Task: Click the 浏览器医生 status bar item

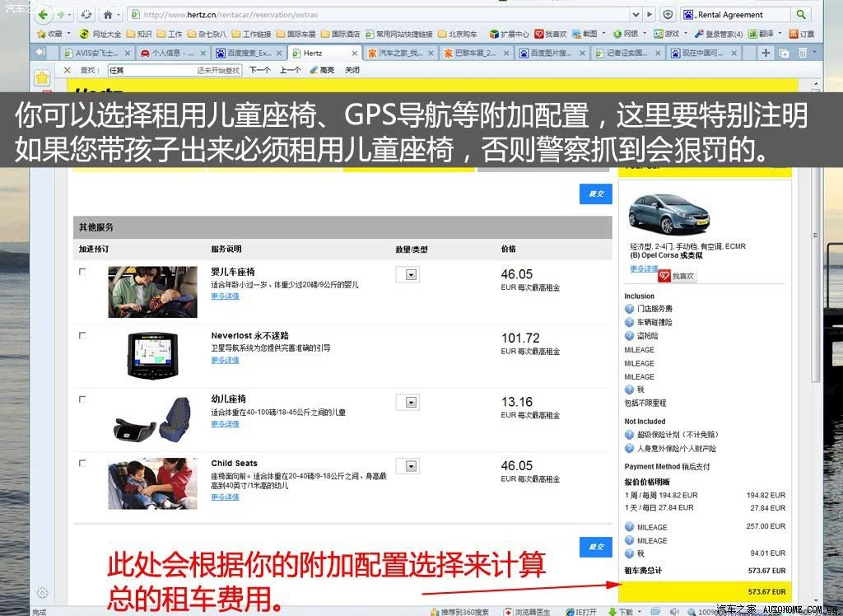Action: tap(527, 612)
